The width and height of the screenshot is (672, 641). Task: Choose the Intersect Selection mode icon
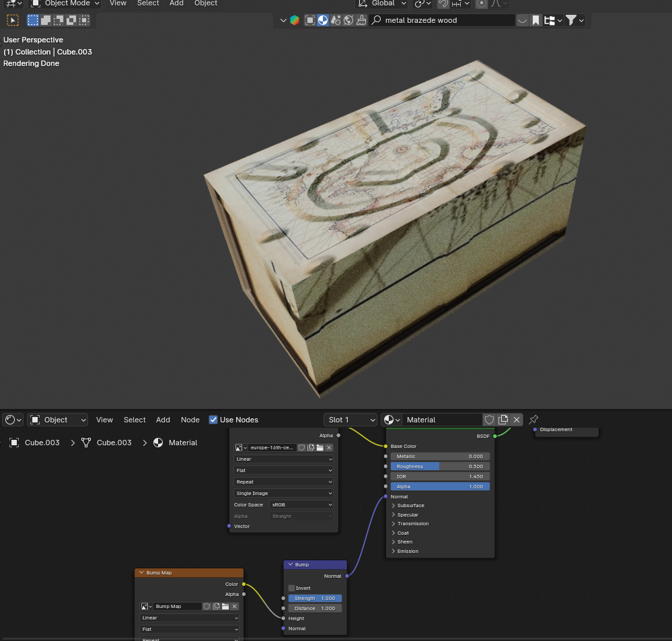[x=84, y=20]
